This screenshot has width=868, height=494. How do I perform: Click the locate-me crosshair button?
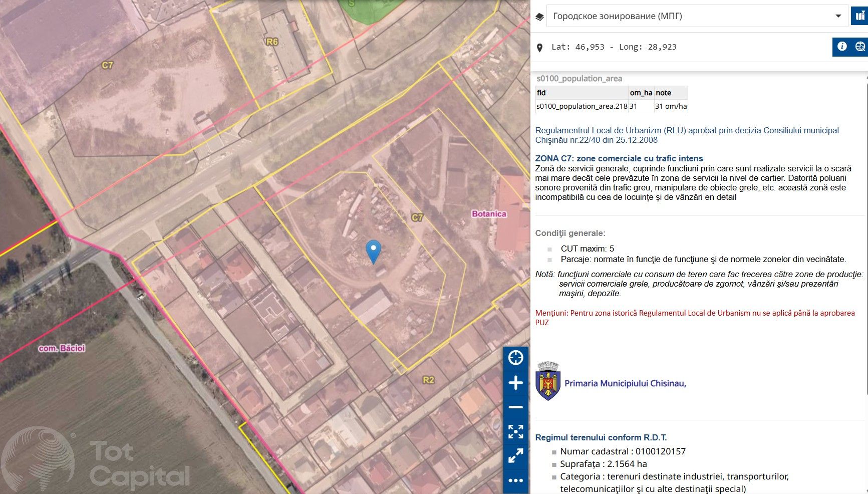click(x=515, y=358)
